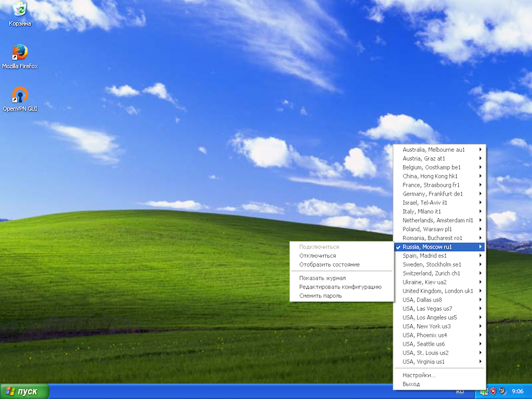Choose Отобразить состояние in the submenu

coord(342,265)
